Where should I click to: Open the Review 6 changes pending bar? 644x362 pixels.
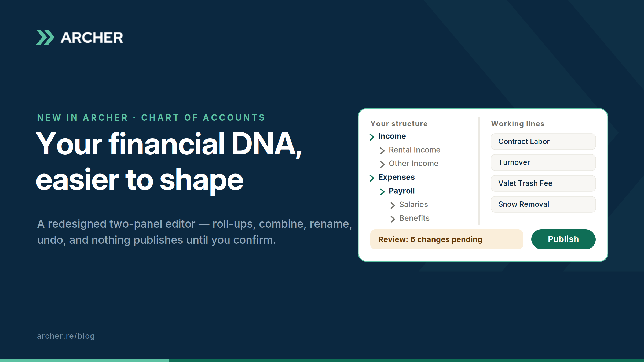coord(447,239)
